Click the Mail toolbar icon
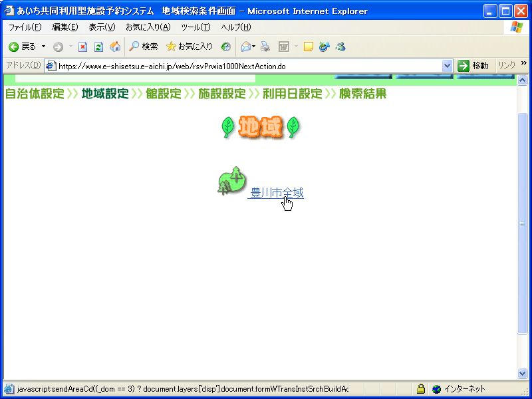 coord(246,47)
